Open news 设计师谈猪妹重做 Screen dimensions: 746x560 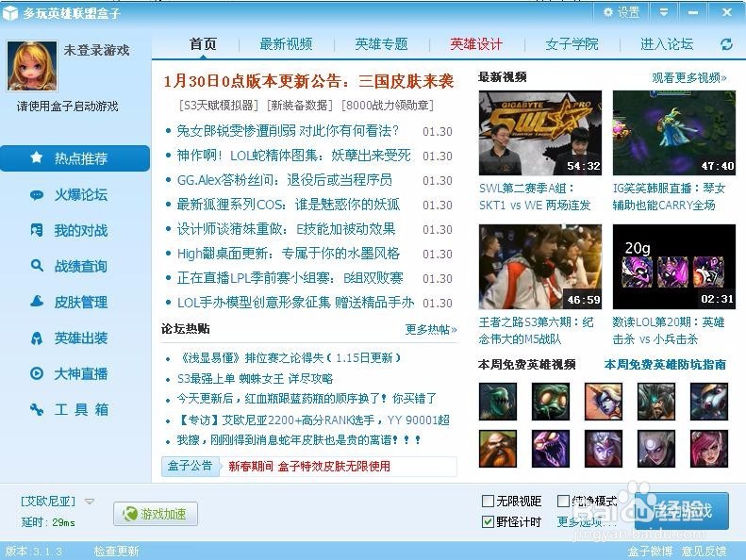[286, 229]
